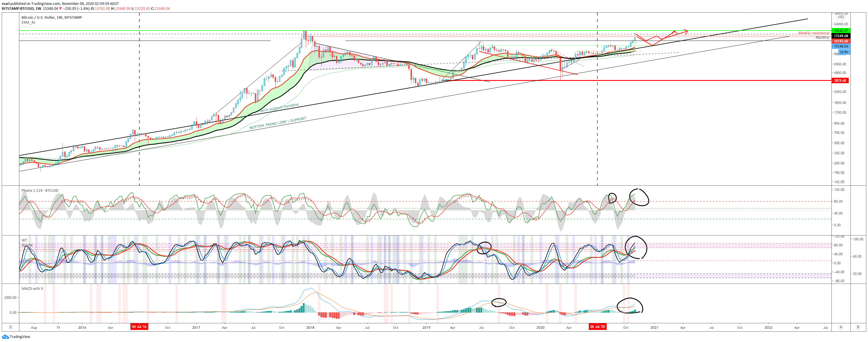The image size is (868, 342).
Task: Click the 142.00 level on the price axis
Action: coord(839,182)
